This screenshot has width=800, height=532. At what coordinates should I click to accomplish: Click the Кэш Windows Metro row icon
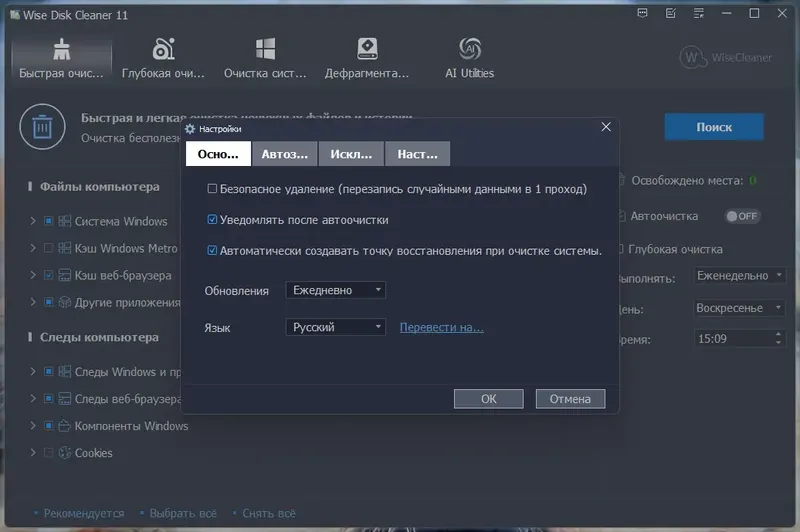tap(64, 248)
